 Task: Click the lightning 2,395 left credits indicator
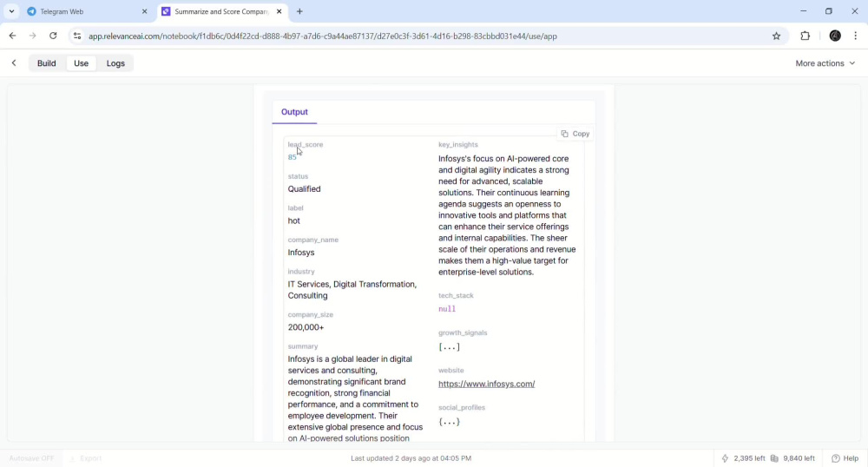[743, 458]
